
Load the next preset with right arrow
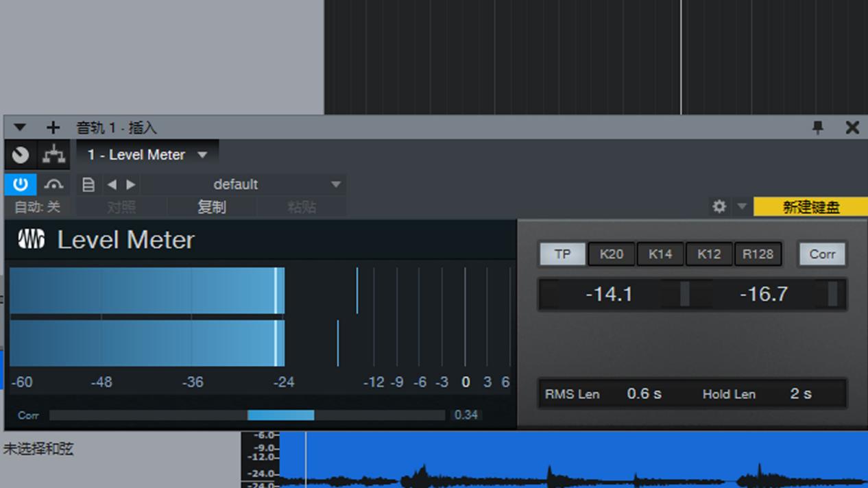(x=131, y=184)
